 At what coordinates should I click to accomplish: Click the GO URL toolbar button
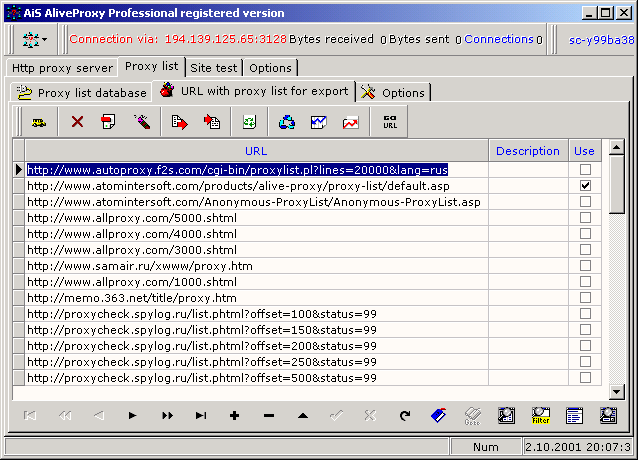pos(390,122)
